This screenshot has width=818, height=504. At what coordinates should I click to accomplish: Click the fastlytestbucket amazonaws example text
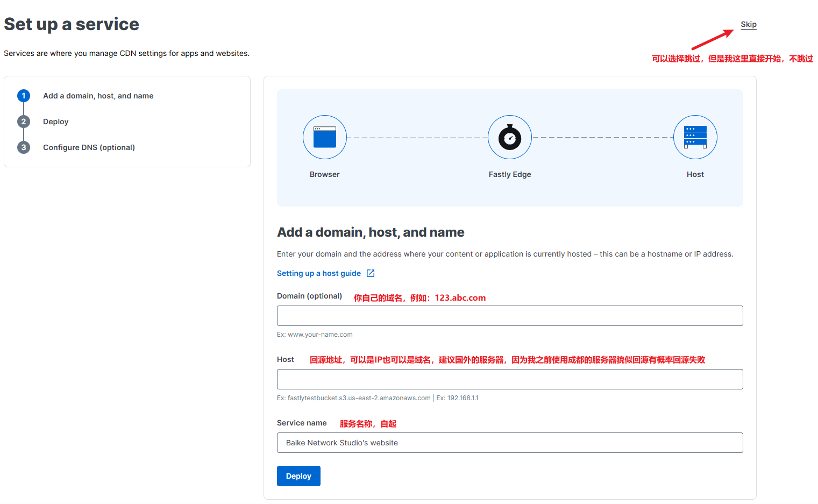click(354, 398)
